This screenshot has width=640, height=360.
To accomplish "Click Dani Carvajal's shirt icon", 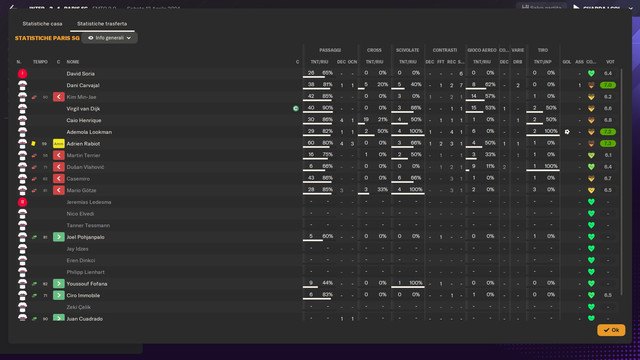I will (x=22, y=85).
